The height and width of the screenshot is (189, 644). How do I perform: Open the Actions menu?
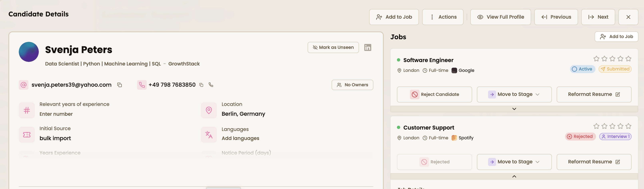tap(443, 17)
